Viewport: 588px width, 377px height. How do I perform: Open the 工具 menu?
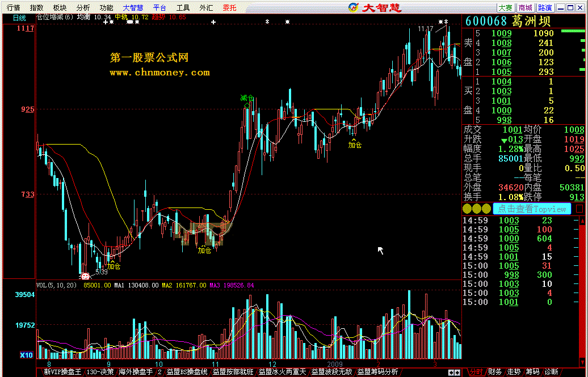tap(183, 8)
